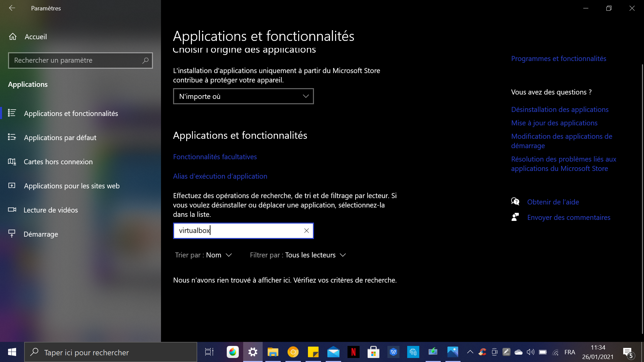This screenshot has height=362, width=644.
Task: Open File Explorer from taskbar
Action: (x=273, y=352)
